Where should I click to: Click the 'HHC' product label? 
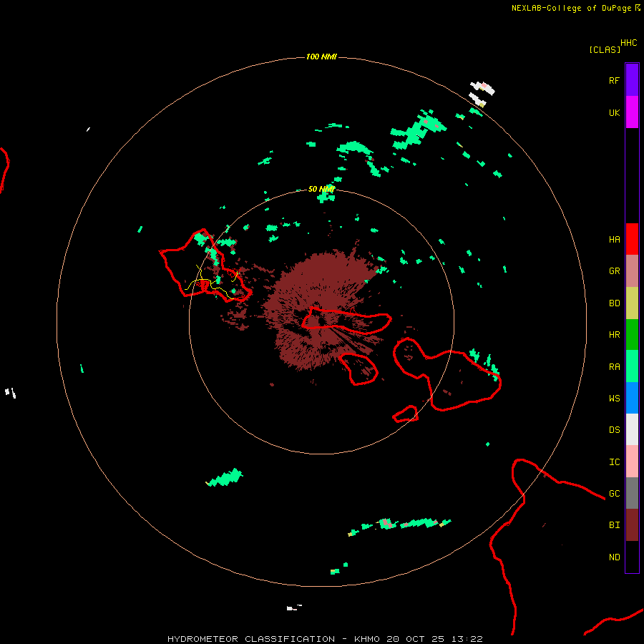tap(628, 43)
